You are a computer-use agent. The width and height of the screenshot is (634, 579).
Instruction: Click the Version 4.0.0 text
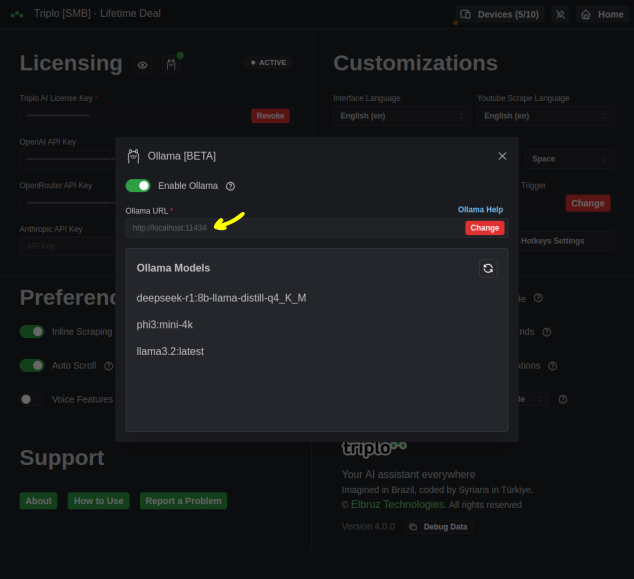pos(368,526)
